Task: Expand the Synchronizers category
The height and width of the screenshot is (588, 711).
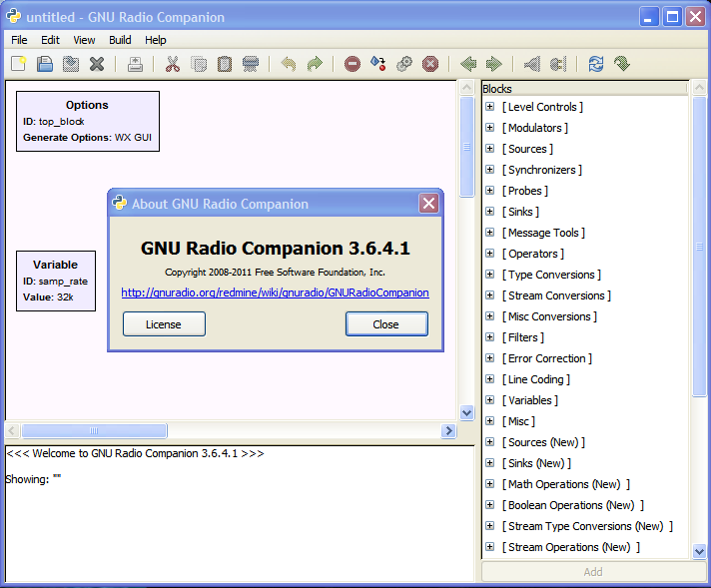Action: pyautogui.click(x=489, y=170)
